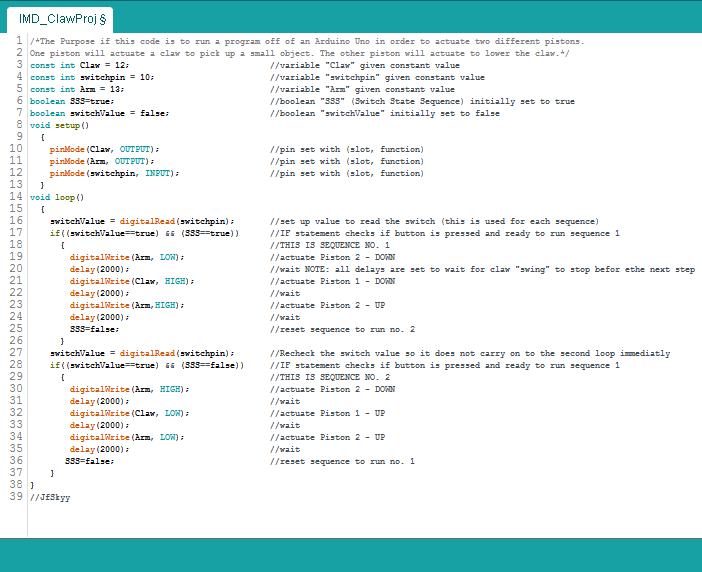Click 'const int Claw = 12;' on line 3
Viewport: 702px width, 572px height.
click(79, 65)
